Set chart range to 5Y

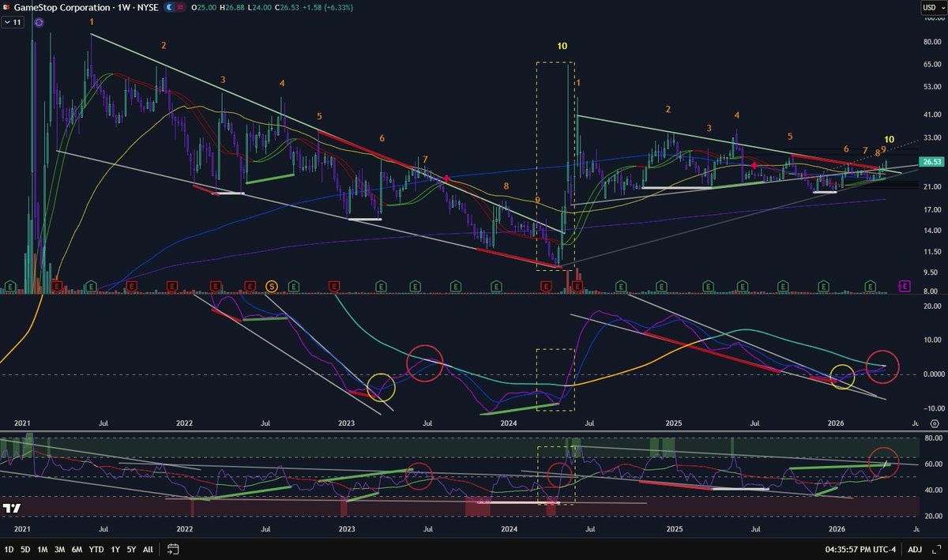(x=131, y=548)
